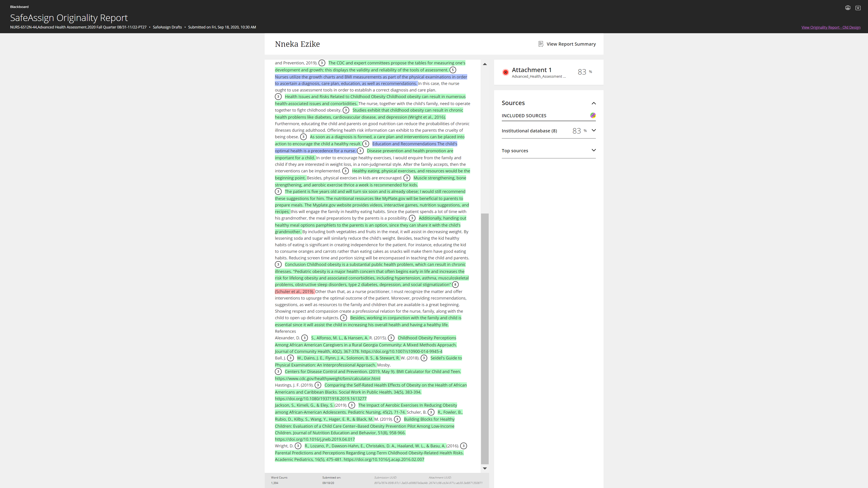This screenshot has height=488, width=868.
Task: Click the document vertical scrollbar thumb
Action: point(485,338)
